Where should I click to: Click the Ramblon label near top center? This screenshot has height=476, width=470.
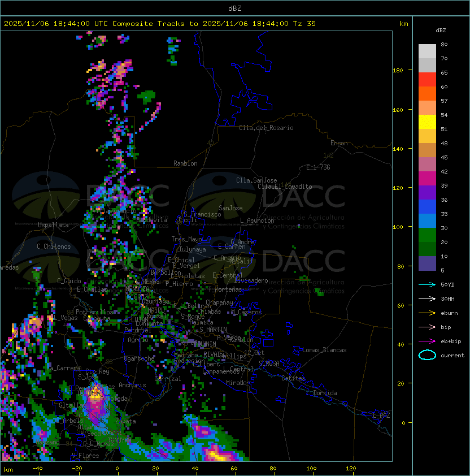click(185, 163)
